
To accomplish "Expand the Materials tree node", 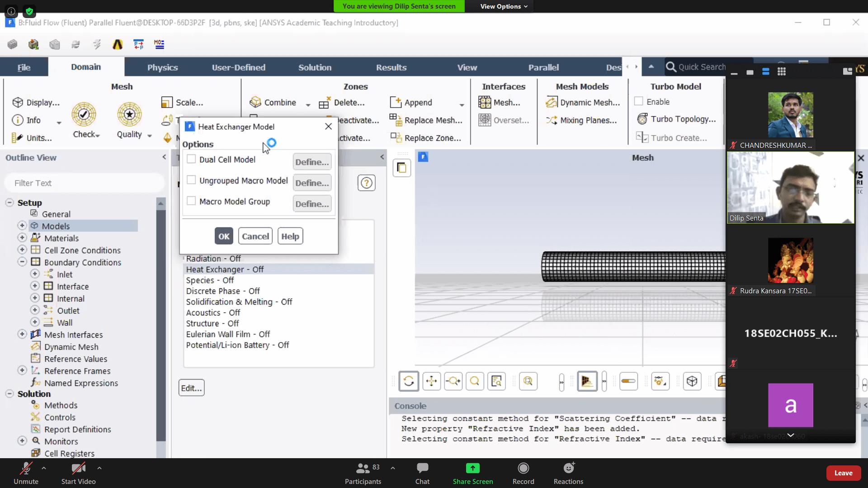I will [x=22, y=238].
